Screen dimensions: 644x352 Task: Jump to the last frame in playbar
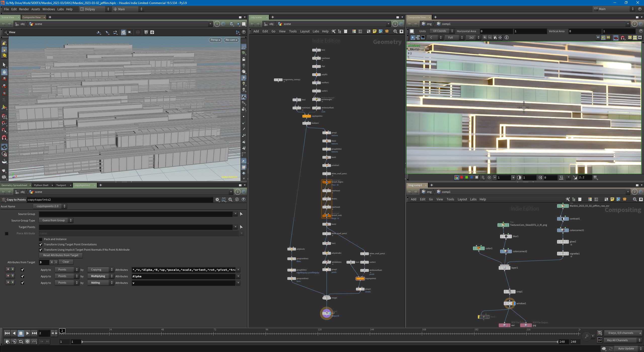pyautogui.click(x=34, y=333)
